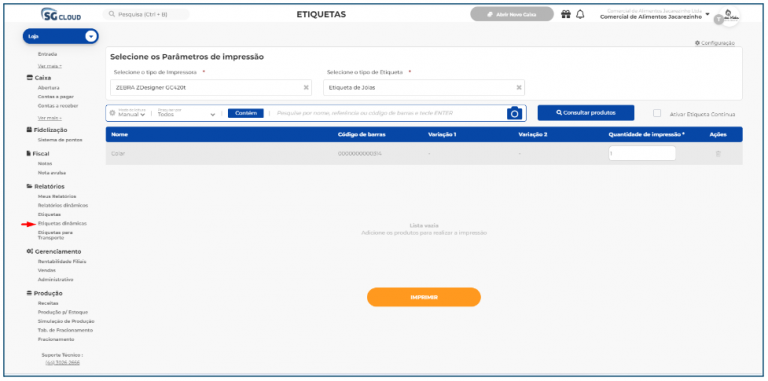
Task: Click the gear icon beside Manual mode
Action: click(112, 113)
